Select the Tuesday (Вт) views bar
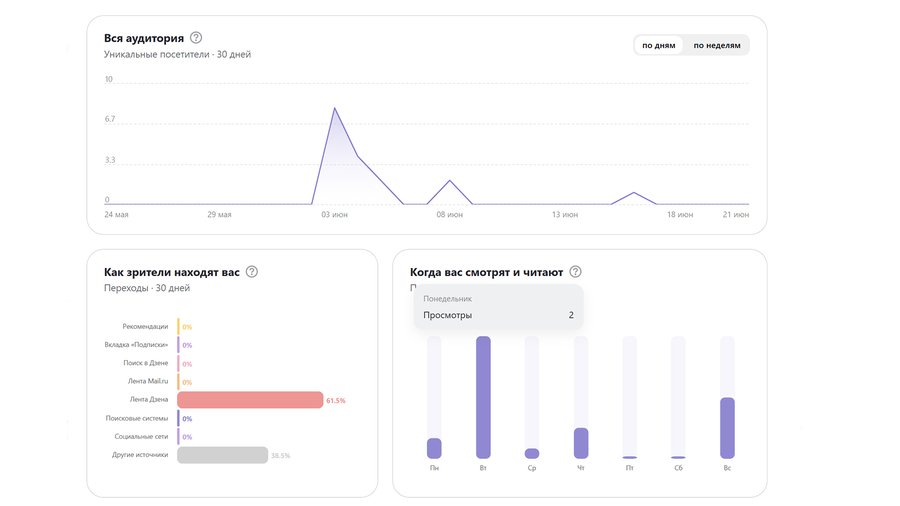Screen dimensions: 900x506 coord(483,397)
